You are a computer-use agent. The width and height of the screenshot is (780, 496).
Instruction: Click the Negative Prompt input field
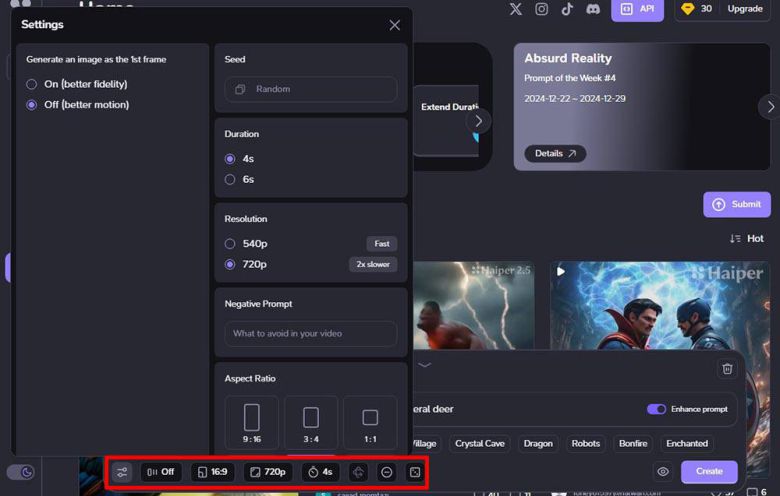click(310, 334)
